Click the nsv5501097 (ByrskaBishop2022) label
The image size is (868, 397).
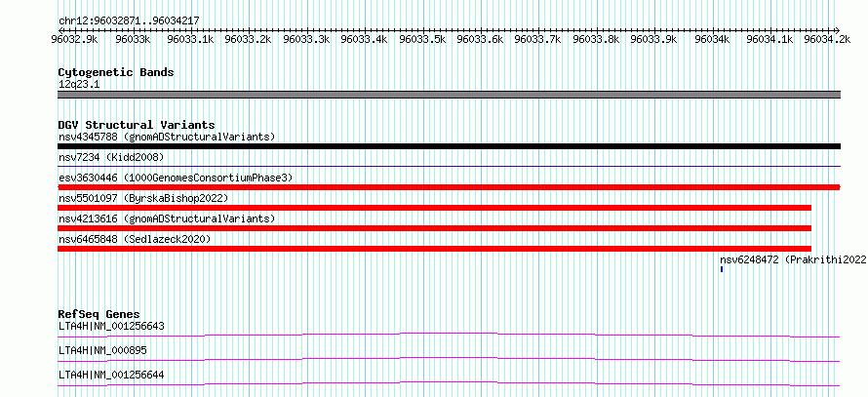point(143,198)
